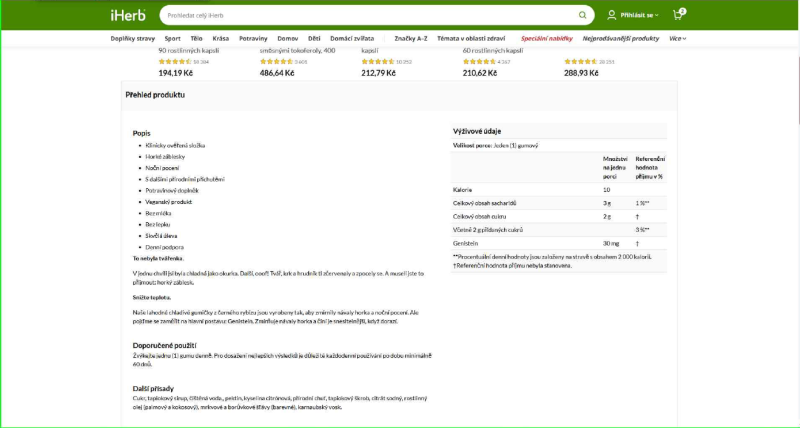
Task: Click the user account icon
Action: [612, 16]
